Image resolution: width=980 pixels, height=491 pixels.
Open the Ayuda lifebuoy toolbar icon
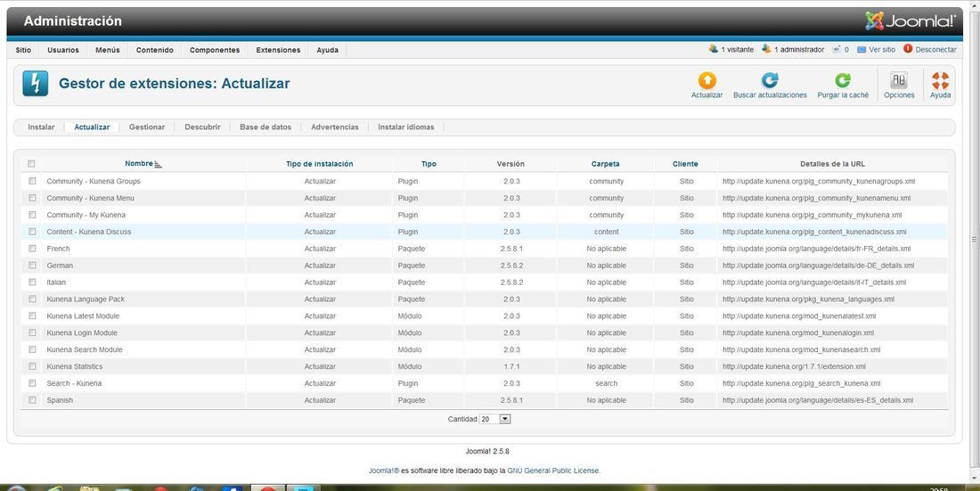[940, 80]
